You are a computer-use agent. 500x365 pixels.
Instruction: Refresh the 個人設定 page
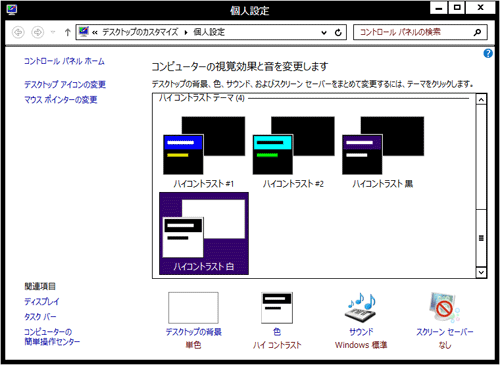coord(338,32)
